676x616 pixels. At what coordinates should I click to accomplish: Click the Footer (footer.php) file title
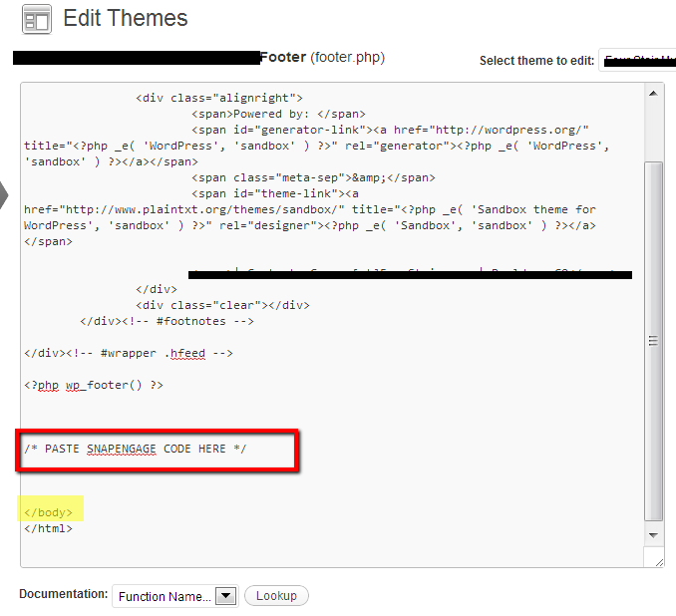[x=321, y=58]
